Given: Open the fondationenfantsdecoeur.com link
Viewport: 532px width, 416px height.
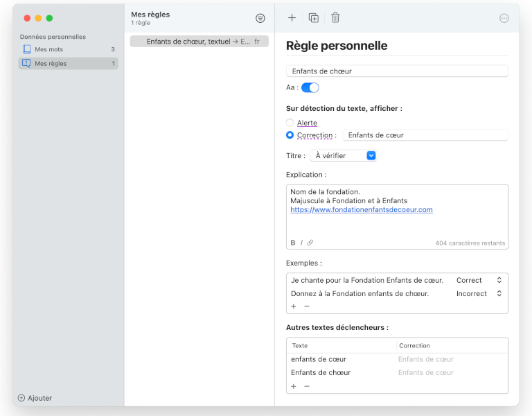Looking at the screenshot, I should (x=362, y=209).
